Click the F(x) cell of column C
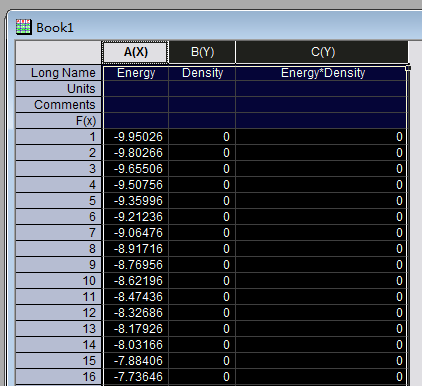This screenshot has height=386, width=422. pos(321,121)
